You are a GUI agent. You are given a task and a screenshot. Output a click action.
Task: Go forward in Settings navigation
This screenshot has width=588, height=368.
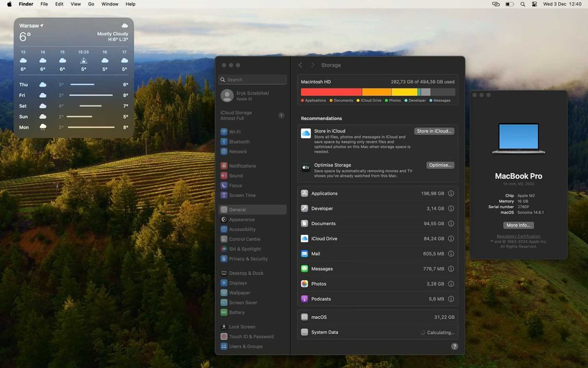[312, 65]
